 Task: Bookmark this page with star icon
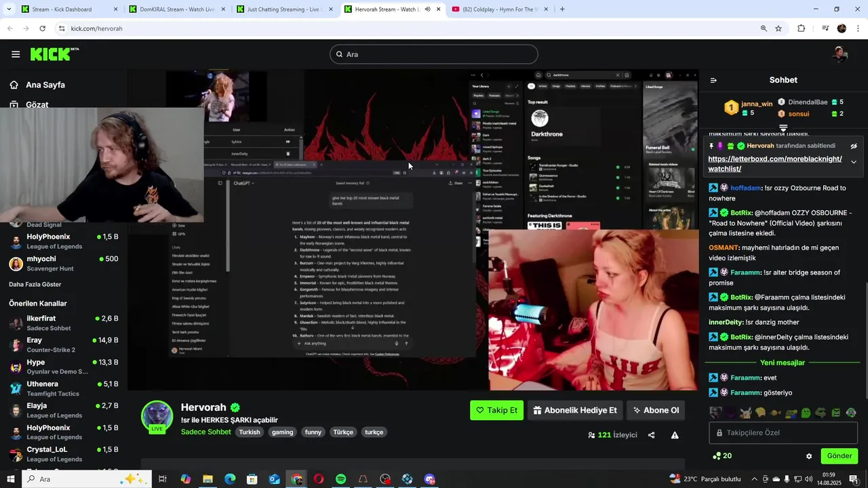778,28
